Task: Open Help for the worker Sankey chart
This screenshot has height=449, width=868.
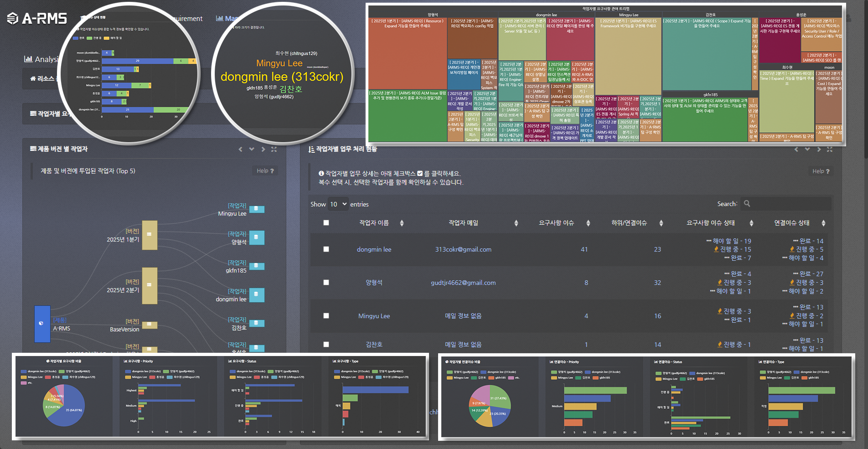Action: tap(265, 171)
